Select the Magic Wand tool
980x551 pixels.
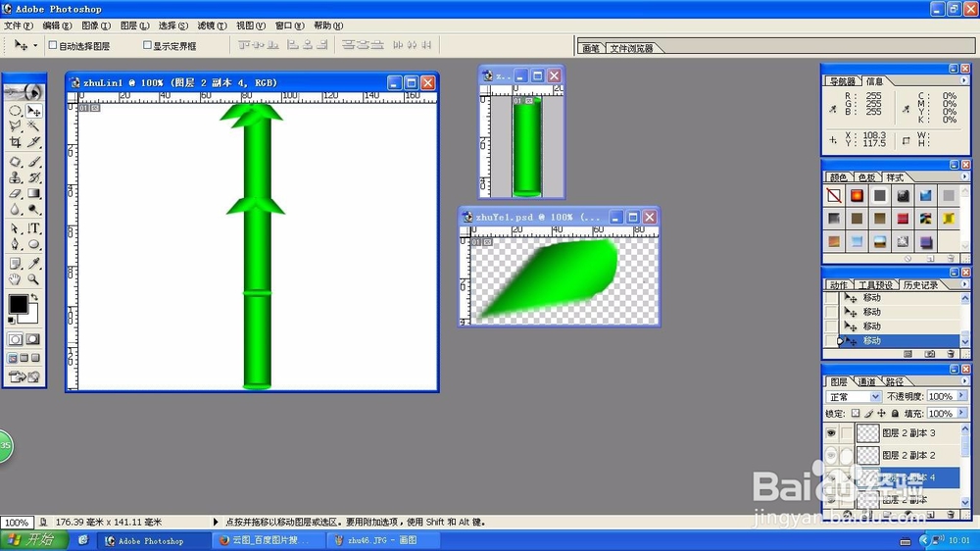(33, 126)
